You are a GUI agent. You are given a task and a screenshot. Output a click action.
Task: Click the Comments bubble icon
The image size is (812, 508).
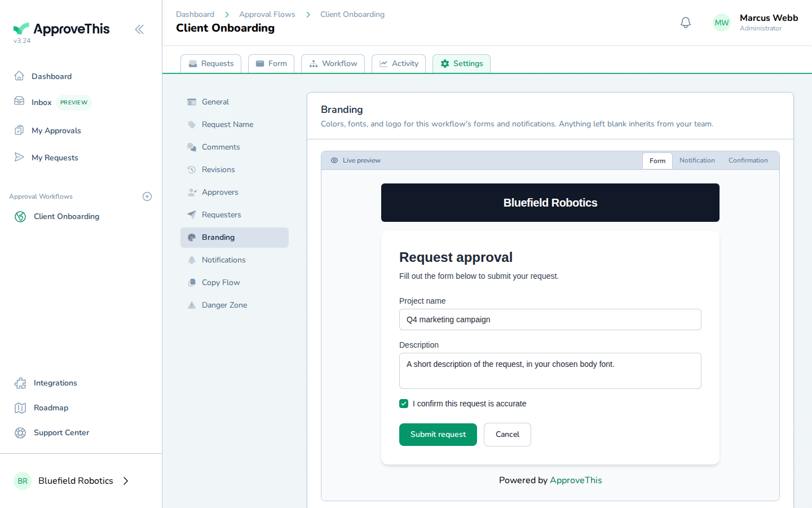(x=192, y=147)
